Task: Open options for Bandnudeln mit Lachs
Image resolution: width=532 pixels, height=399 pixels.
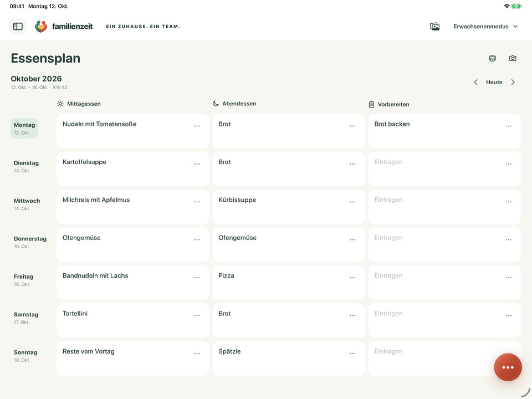Action: (197, 278)
